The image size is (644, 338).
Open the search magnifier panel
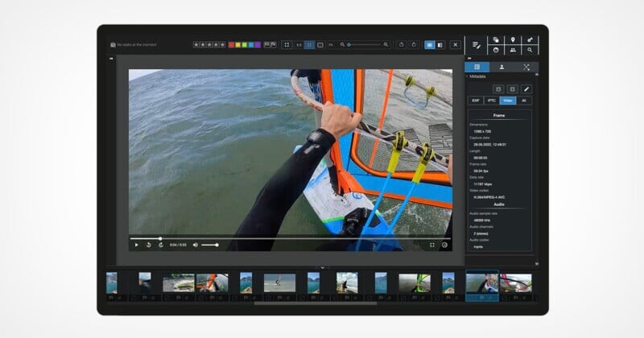click(x=530, y=50)
